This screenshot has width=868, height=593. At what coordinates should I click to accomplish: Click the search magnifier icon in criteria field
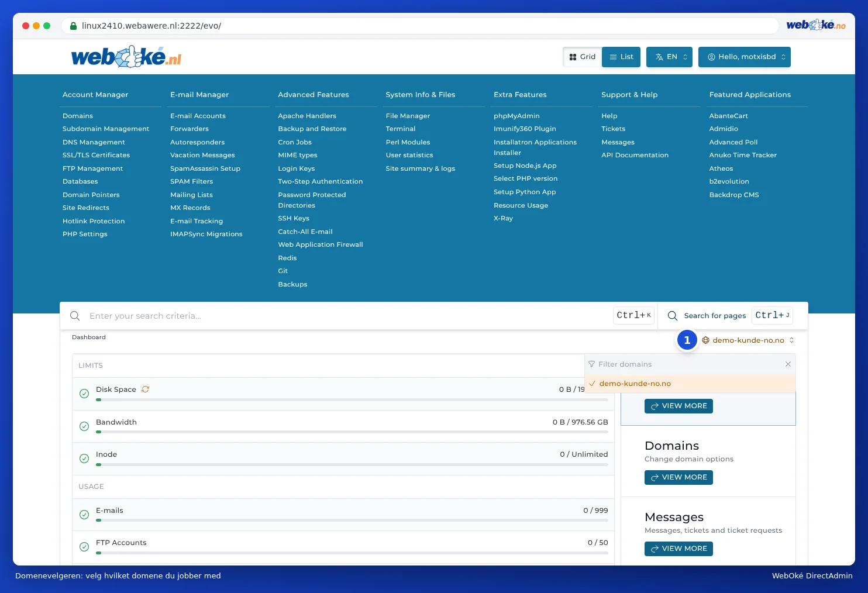[x=75, y=316]
